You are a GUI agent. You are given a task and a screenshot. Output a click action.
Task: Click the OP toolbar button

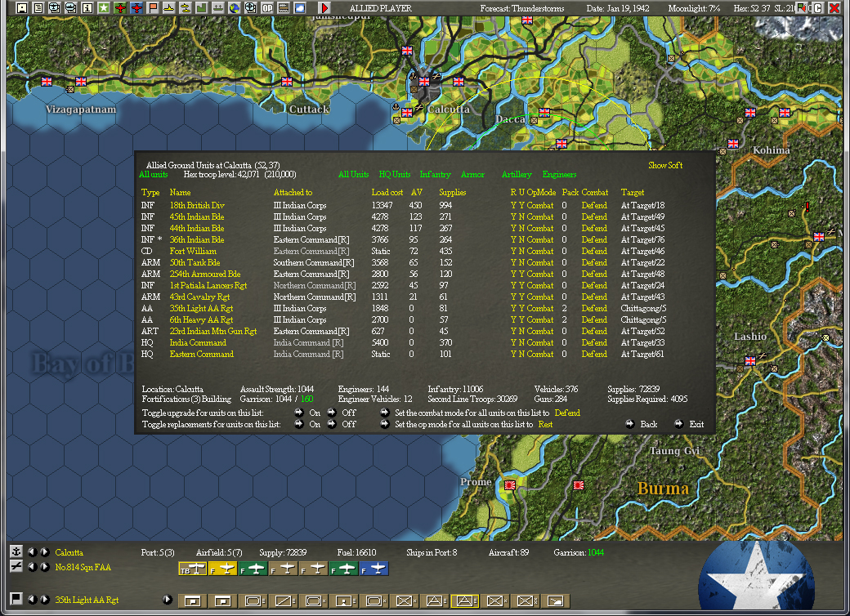tap(267, 8)
